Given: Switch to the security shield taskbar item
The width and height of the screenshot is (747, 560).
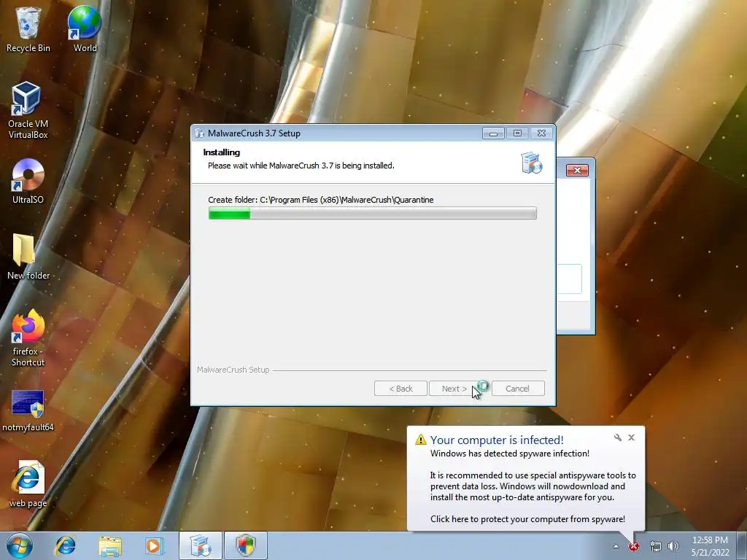Looking at the screenshot, I should click(246, 545).
